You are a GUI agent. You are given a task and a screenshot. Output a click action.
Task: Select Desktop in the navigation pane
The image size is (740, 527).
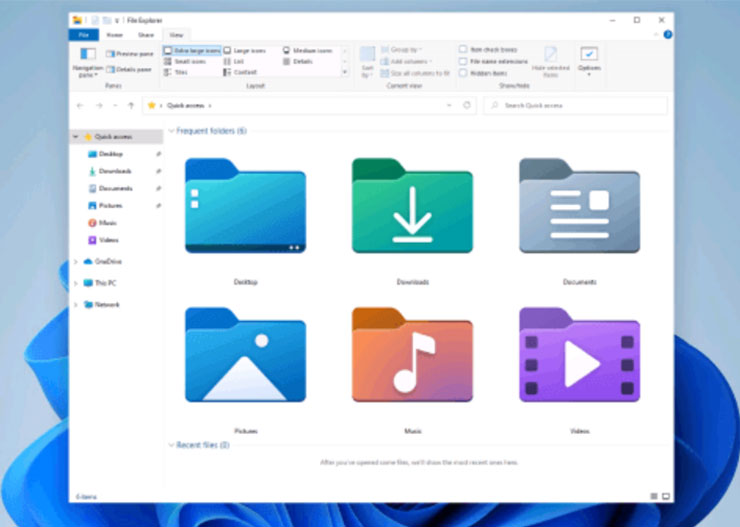pyautogui.click(x=111, y=154)
